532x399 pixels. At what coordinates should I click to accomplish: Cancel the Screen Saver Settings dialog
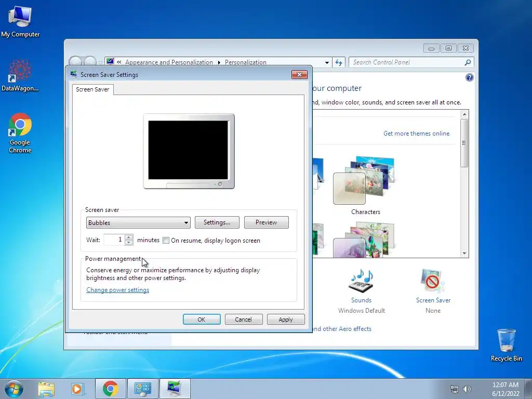244,320
